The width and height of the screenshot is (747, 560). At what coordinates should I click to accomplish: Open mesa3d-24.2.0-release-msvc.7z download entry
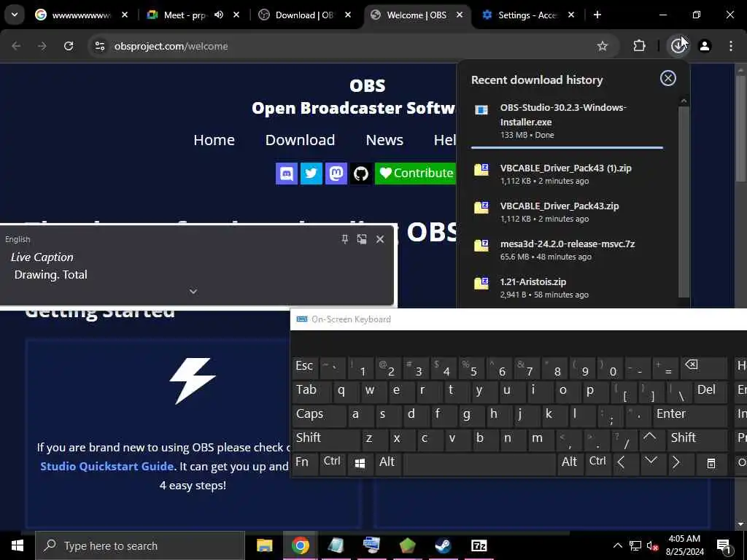[x=567, y=249]
